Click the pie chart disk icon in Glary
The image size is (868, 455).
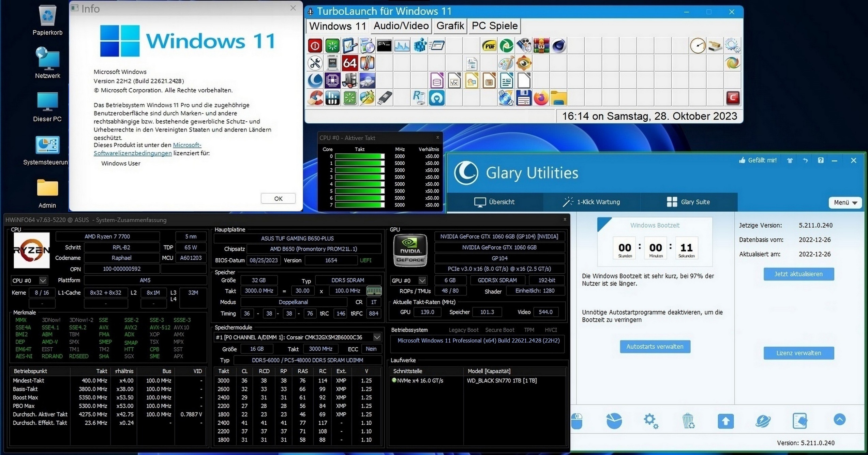(x=614, y=421)
